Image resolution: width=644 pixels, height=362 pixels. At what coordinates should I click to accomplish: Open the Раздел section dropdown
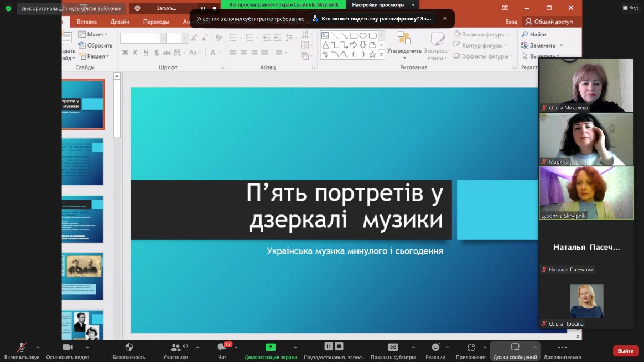point(95,56)
